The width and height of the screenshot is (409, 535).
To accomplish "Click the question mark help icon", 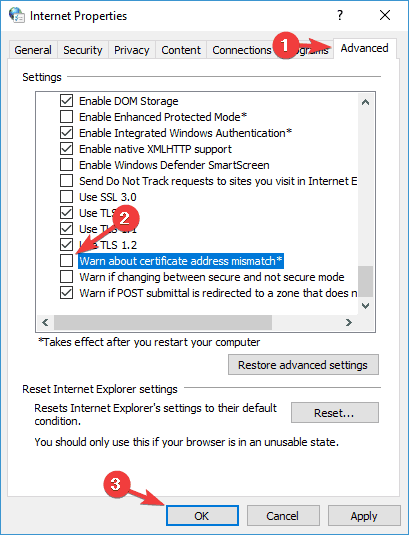I will (340, 15).
